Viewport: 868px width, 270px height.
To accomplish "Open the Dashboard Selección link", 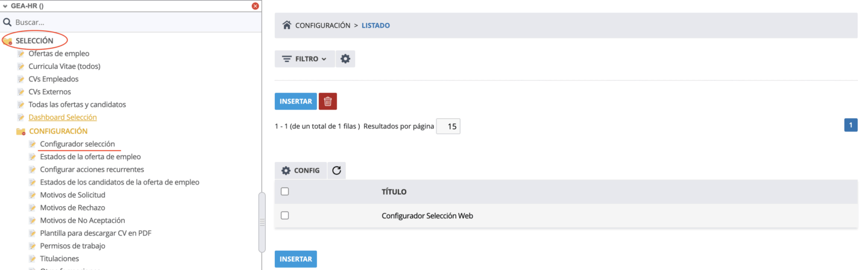I will click(x=62, y=118).
